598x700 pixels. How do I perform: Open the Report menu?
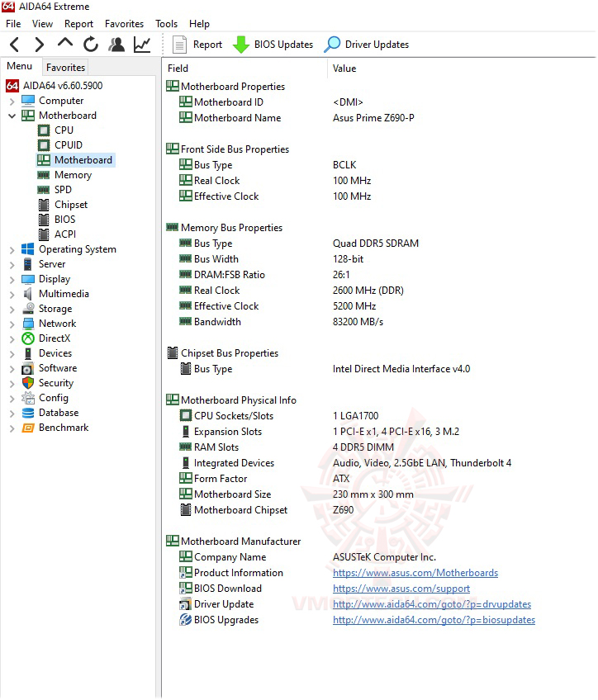78,24
